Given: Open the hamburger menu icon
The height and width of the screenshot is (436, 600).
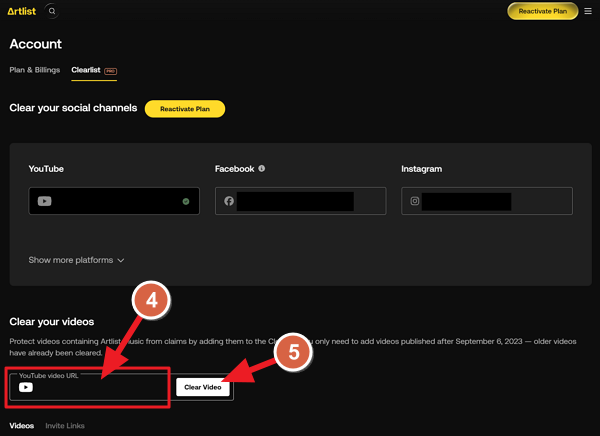Looking at the screenshot, I should tap(588, 11).
